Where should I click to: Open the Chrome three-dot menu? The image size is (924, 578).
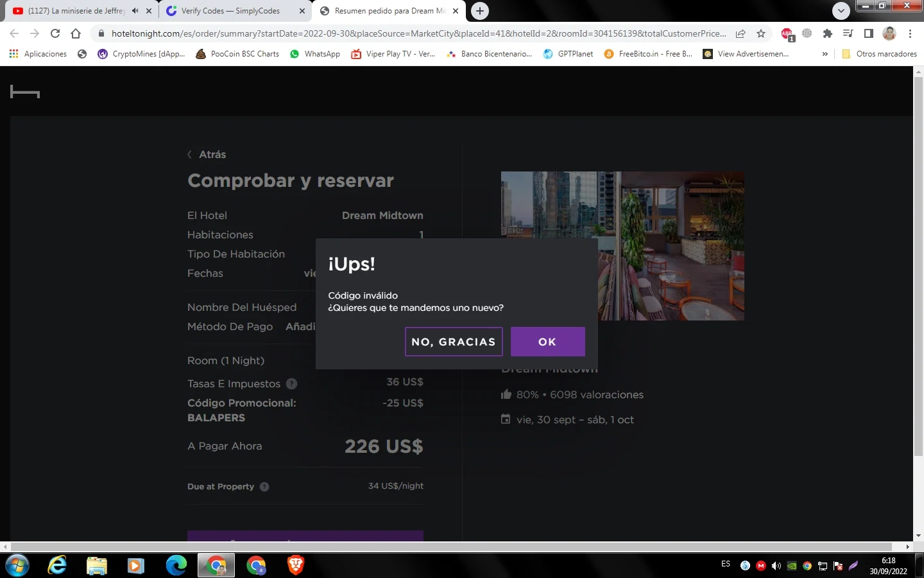910,33
